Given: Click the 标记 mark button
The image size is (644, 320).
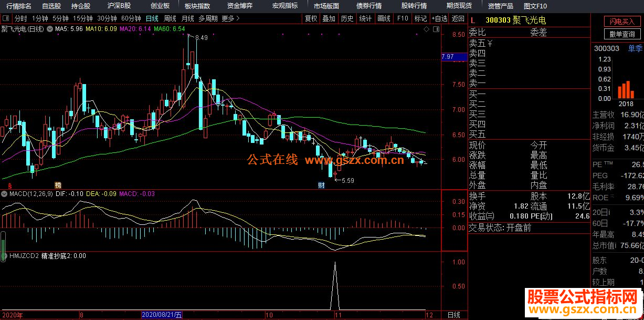Looking at the screenshot, I should pos(421,18).
